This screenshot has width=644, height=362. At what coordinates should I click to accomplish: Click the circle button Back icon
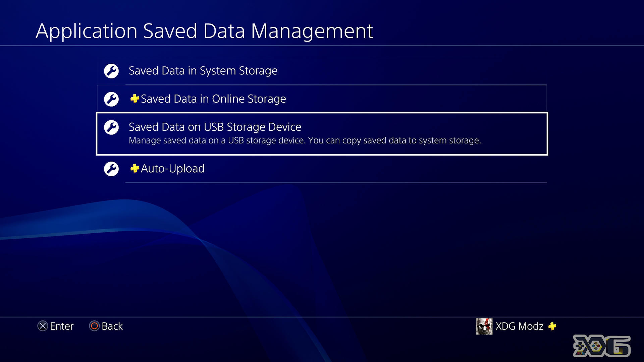[94, 326]
